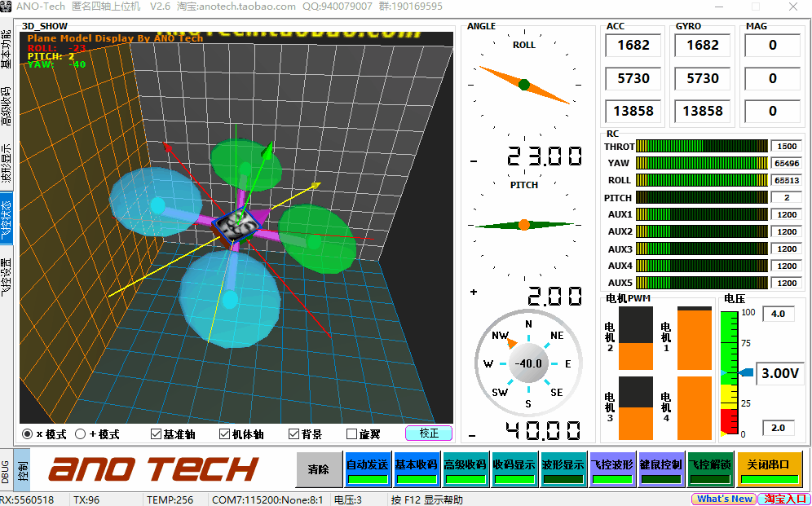The width and height of the screenshot is (812, 506).
Task: Select the +模式 radio button
Action: 80,434
